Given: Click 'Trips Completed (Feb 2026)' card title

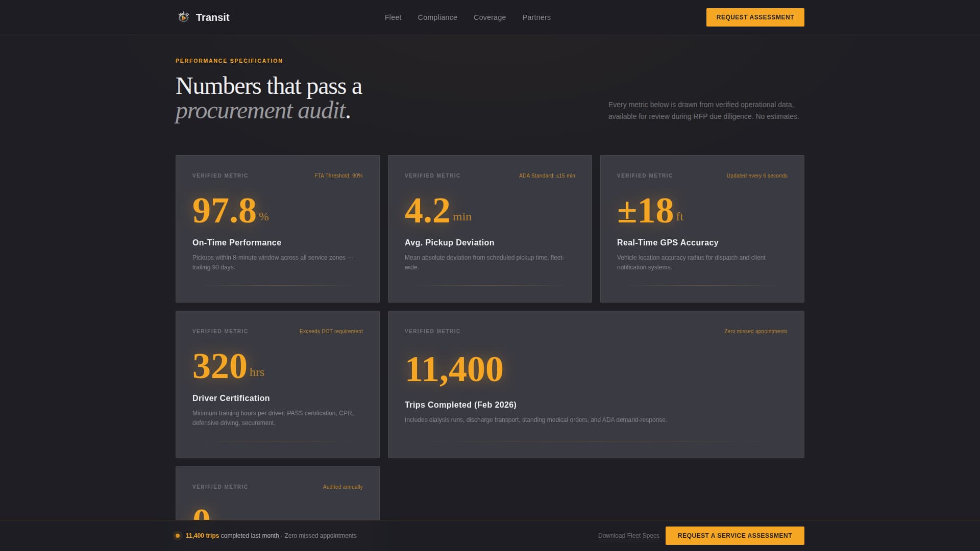Looking at the screenshot, I should coord(460,405).
